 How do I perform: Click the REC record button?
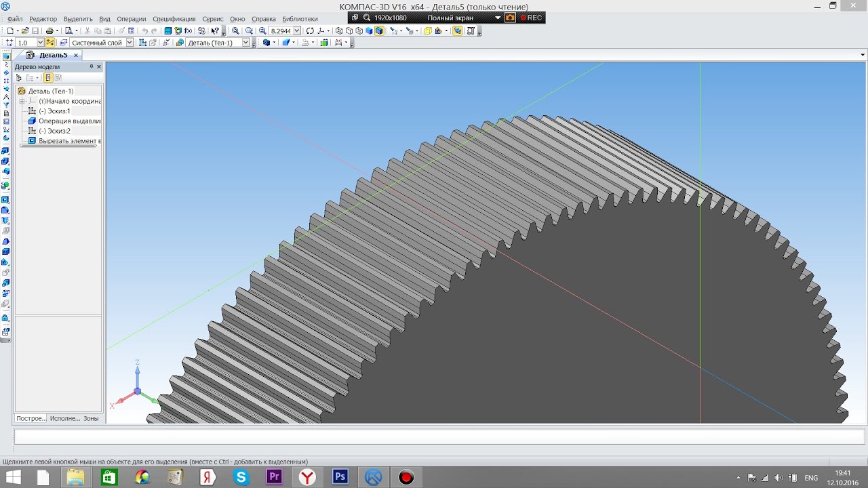click(x=531, y=18)
